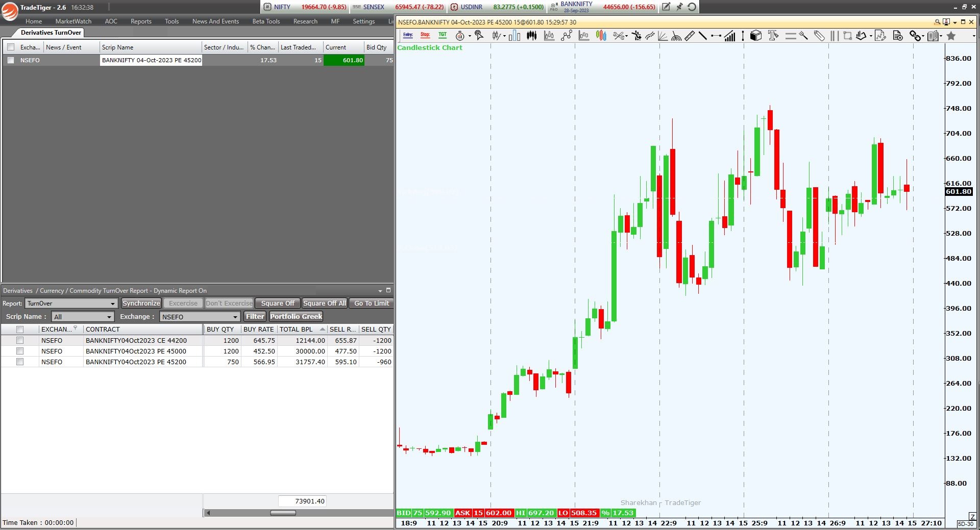Open the Research menu
This screenshot has height=530, width=980.
[x=305, y=21]
